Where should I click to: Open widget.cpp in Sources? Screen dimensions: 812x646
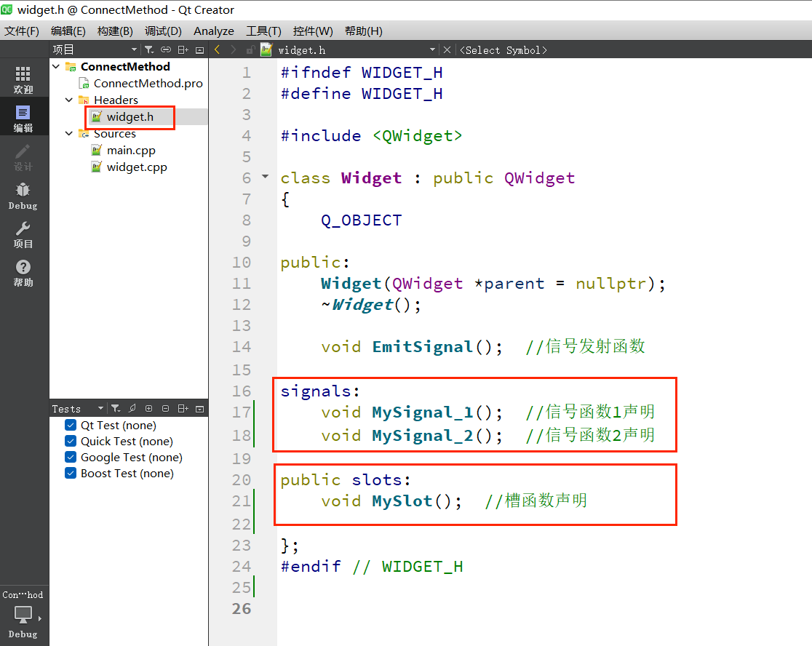(137, 167)
